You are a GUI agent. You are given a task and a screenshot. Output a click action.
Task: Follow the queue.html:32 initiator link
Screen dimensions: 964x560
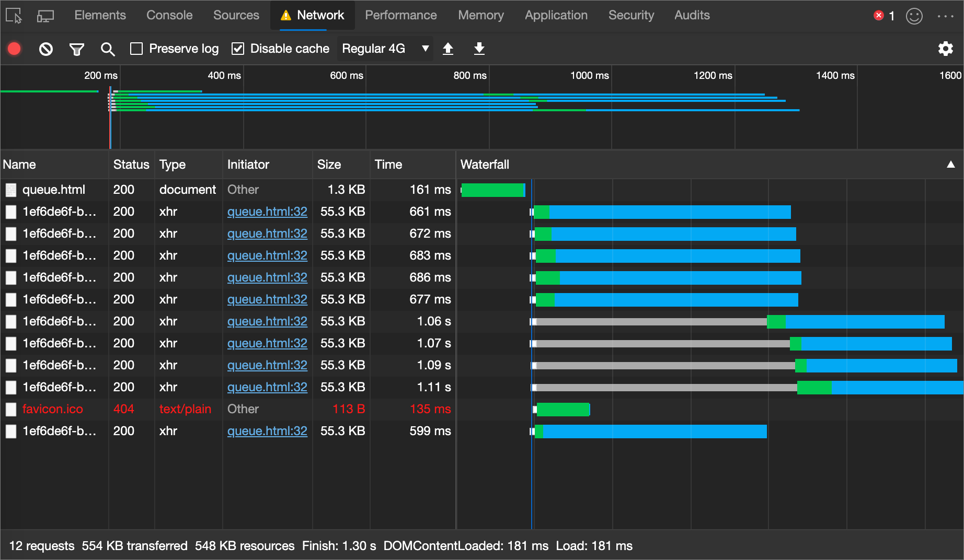[x=267, y=212]
